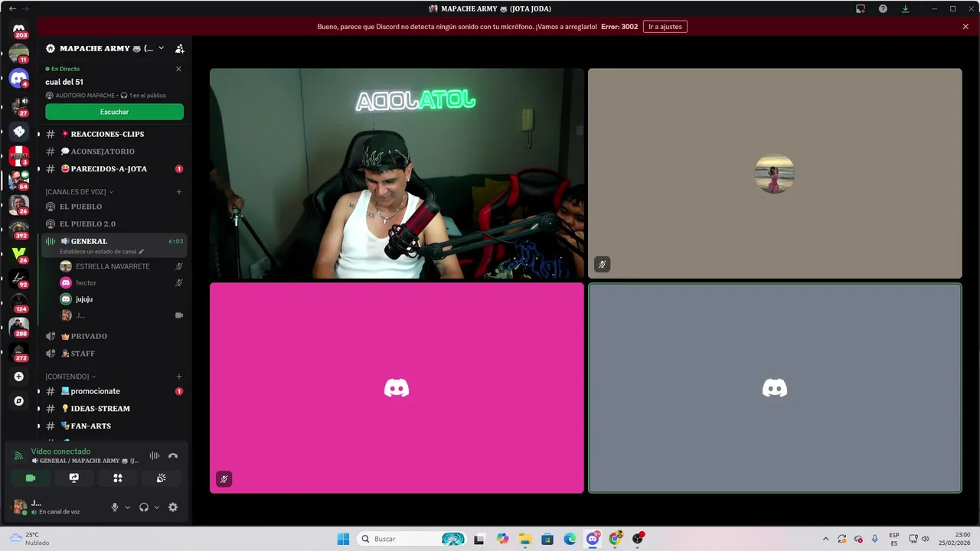Screen dimensions: 980x551
Task: Close the En Directo stage banner
Action: pos(178,69)
